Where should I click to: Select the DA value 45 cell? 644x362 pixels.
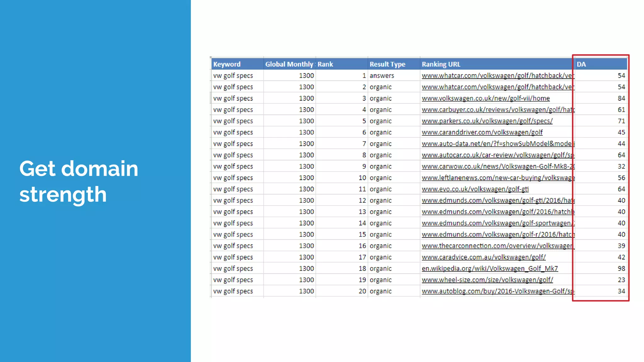[601, 132]
